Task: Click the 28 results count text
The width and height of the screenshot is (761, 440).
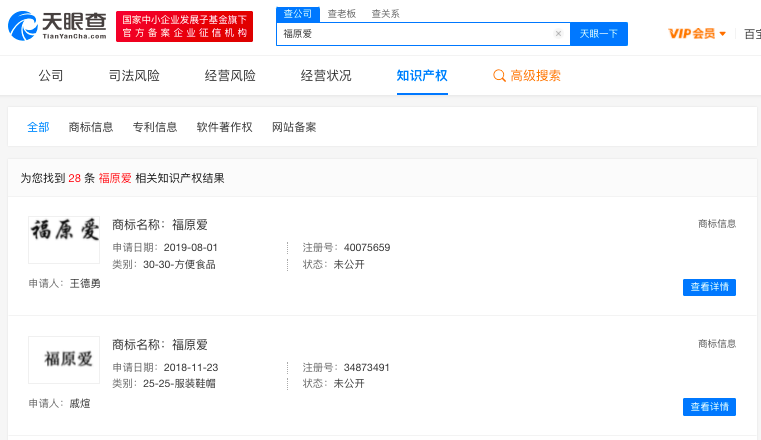Action: (x=74, y=178)
